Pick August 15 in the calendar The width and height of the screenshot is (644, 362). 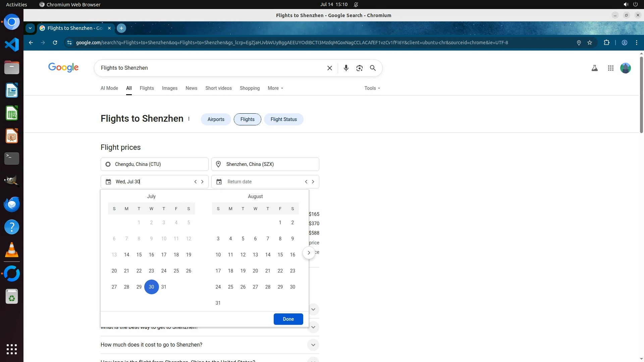tap(280, 255)
